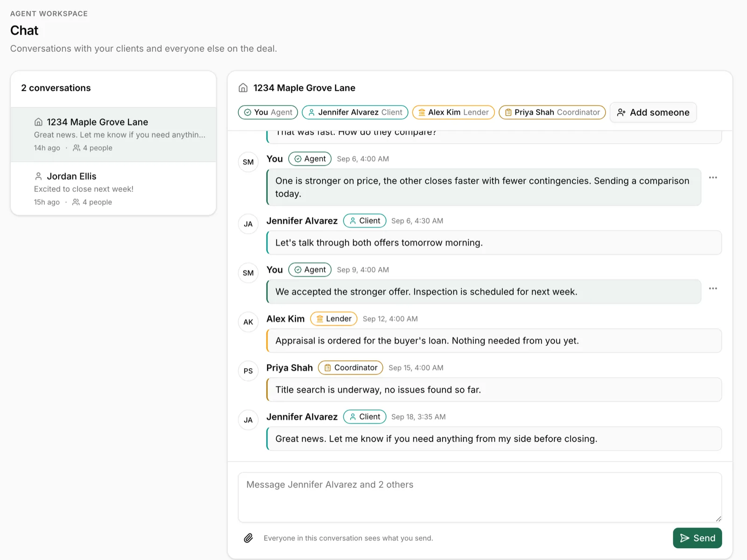Image resolution: width=747 pixels, height=560 pixels.
Task: Click the 'Sep 12, 4:00 AM' timestamp
Action: tap(390, 319)
